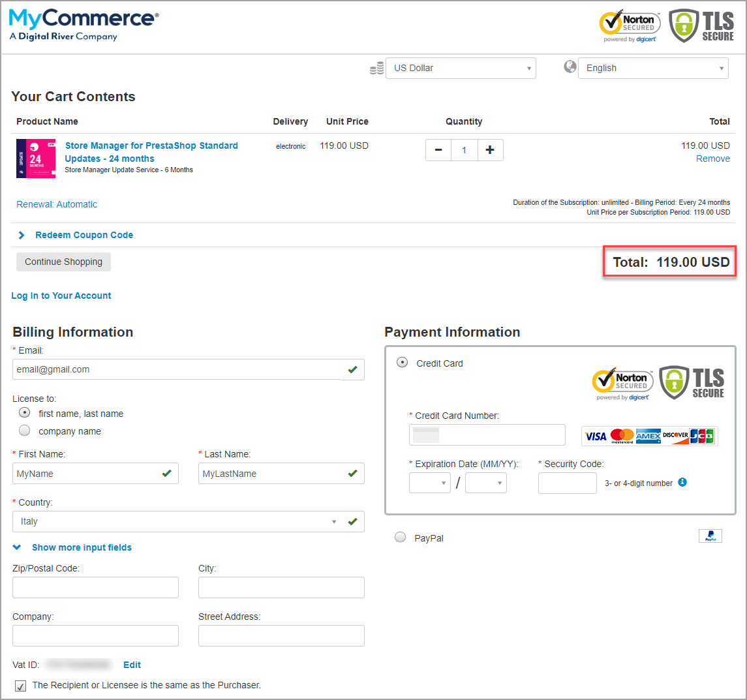Click the Last Name field

[281, 473]
